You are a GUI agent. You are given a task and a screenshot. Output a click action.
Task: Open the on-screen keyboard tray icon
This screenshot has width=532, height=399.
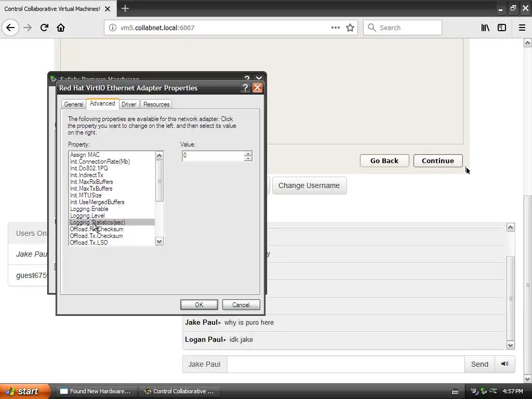(x=455, y=391)
